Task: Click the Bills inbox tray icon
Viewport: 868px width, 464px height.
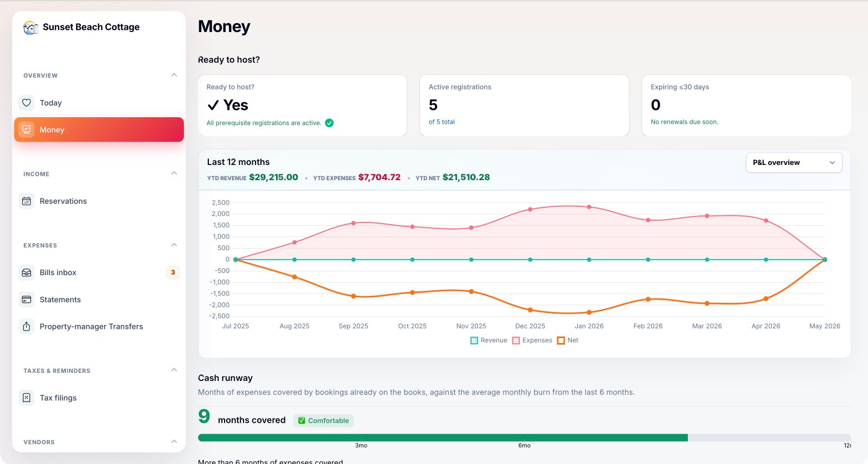Action: tap(27, 272)
